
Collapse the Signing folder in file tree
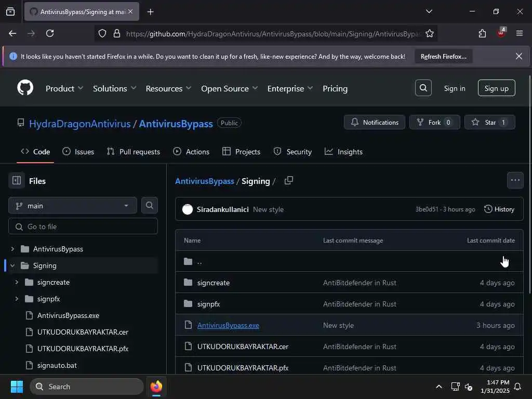click(12, 265)
